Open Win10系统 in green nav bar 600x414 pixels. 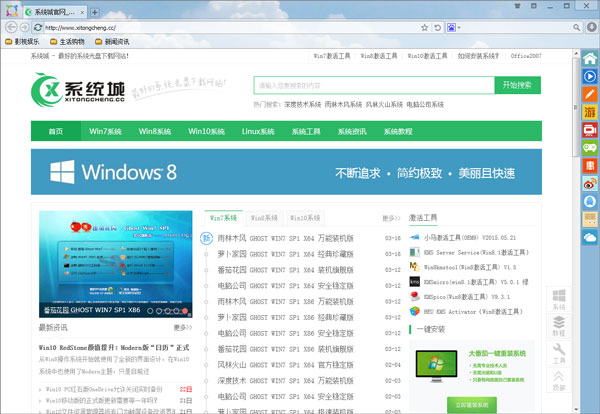[207, 131]
